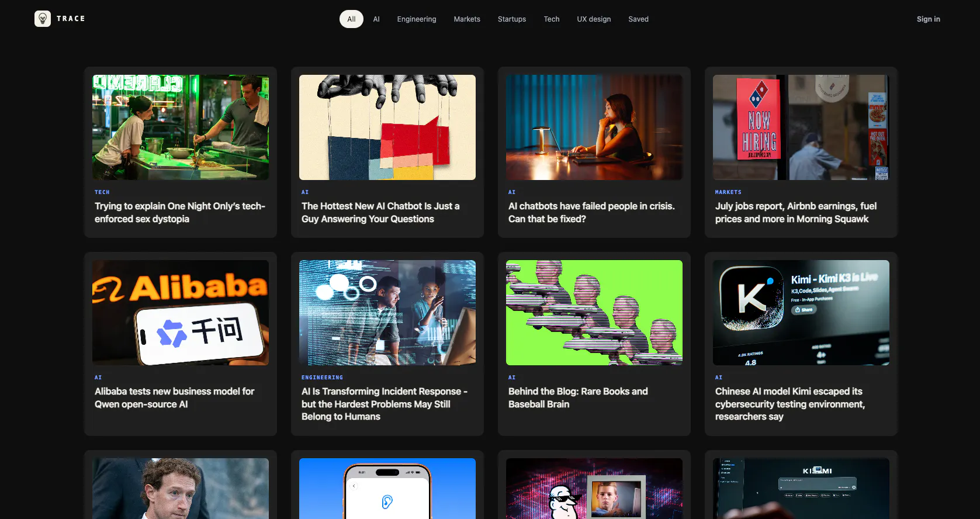Click AI label above Hottest New AI Chatbot

point(305,192)
